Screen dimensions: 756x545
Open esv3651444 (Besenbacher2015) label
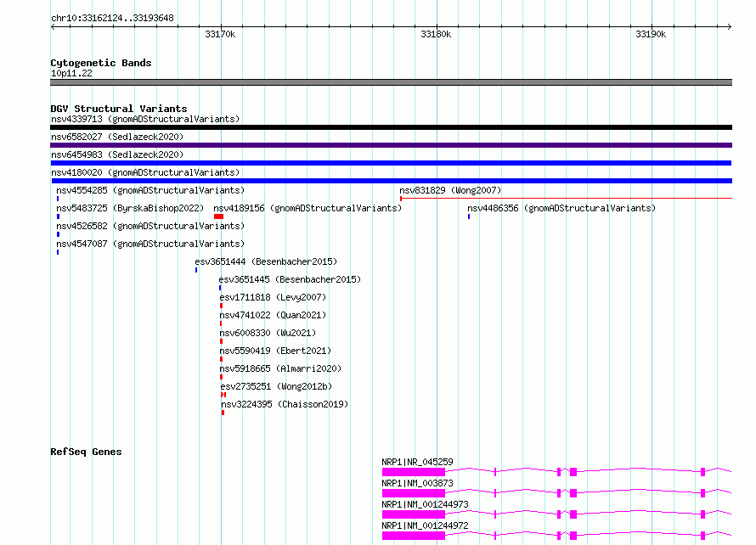coord(266,261)
